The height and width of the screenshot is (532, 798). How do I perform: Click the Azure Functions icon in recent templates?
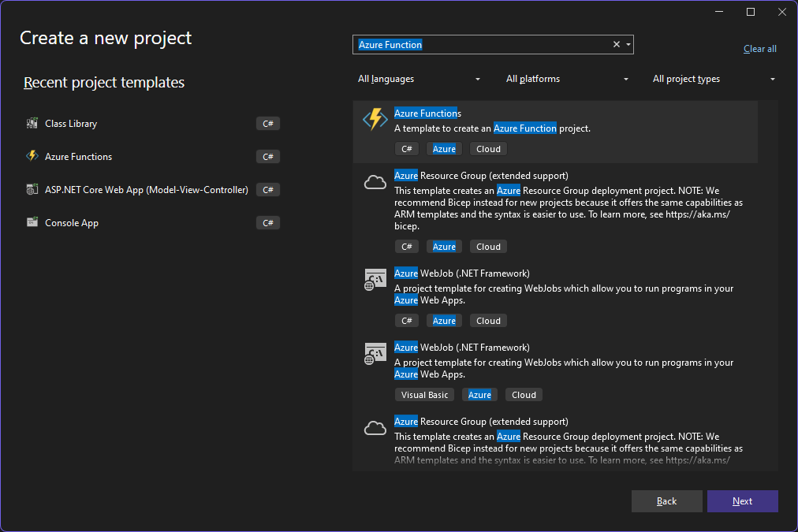(x=32, y=157)
